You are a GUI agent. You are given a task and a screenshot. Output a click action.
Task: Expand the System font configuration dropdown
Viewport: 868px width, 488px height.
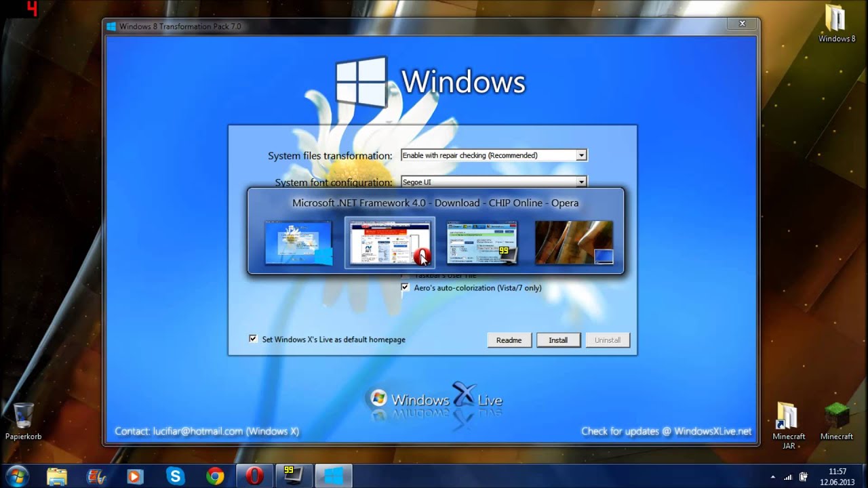click(581, 182)
